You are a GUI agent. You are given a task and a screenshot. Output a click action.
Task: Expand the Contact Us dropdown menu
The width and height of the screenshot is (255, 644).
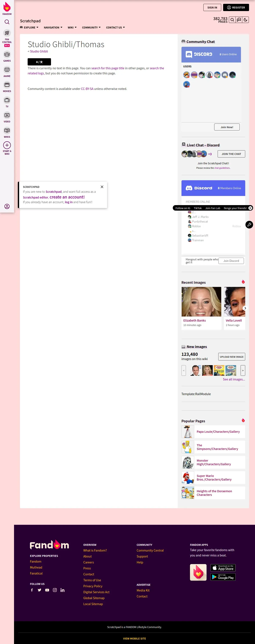coord(115,27)
